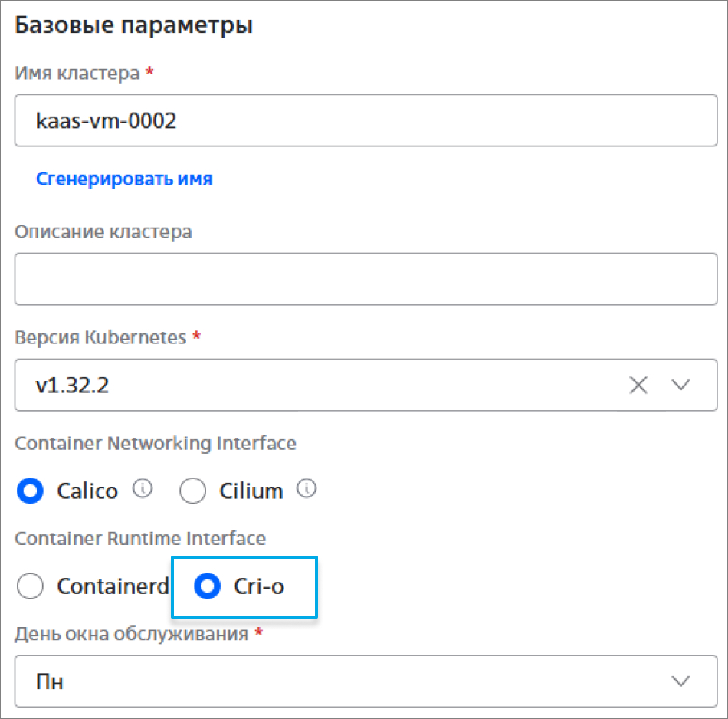Click the v1.32.2 version value

click(x=73, y=385)
